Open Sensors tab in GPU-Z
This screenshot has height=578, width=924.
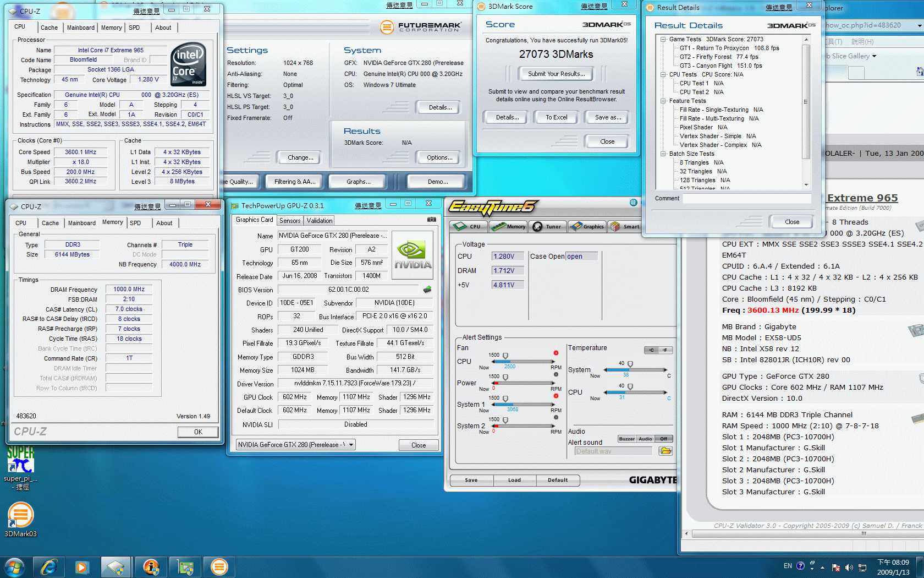[x=290, y=221]
